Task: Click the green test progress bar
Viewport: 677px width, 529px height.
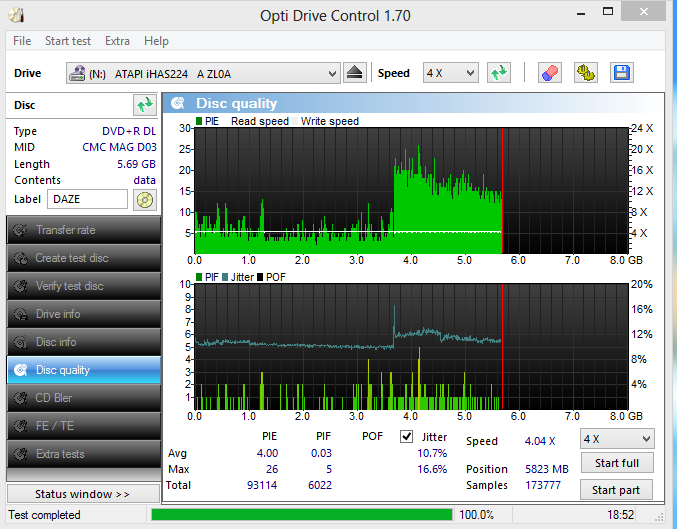Action: click(302, 515)
